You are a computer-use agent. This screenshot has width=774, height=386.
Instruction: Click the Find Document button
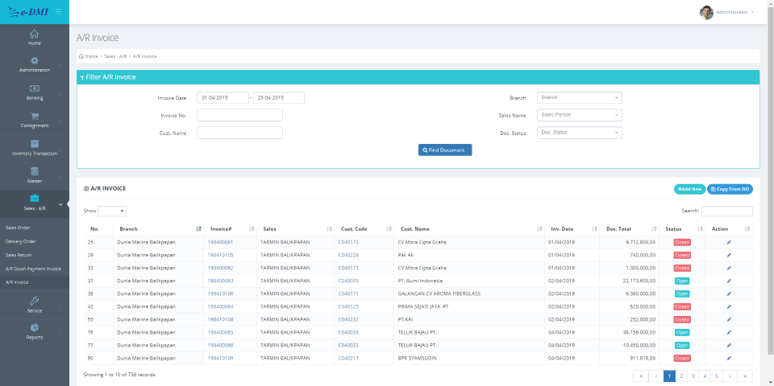(x=445, y=150)
